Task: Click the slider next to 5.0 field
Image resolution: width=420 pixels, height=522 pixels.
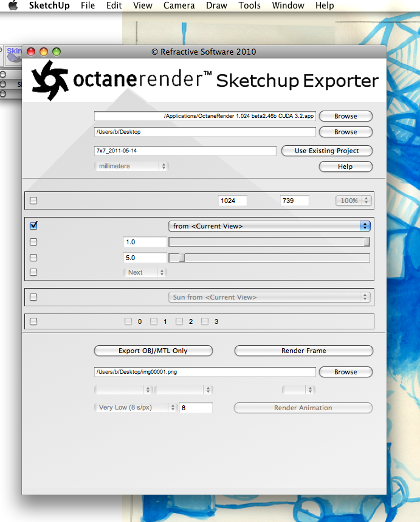Action: (x=269, y=258)
